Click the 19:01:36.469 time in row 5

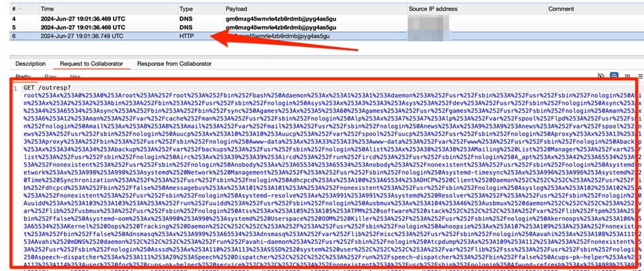coord(83,28)
